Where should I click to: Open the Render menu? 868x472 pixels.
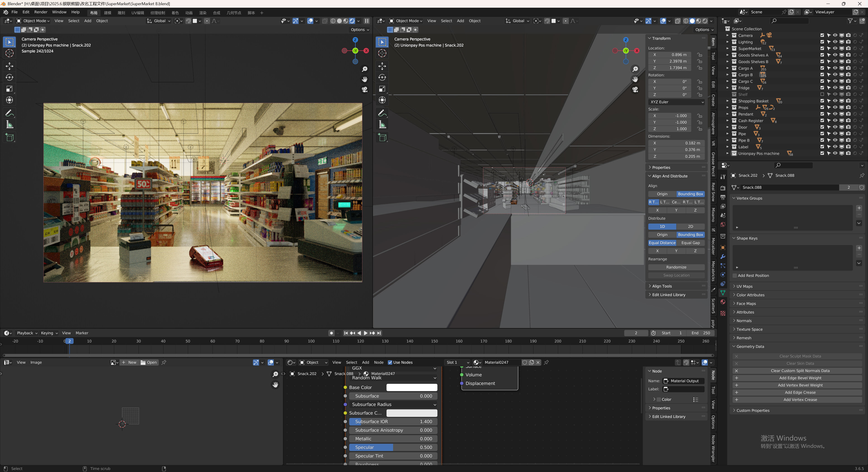pos(41,12)
